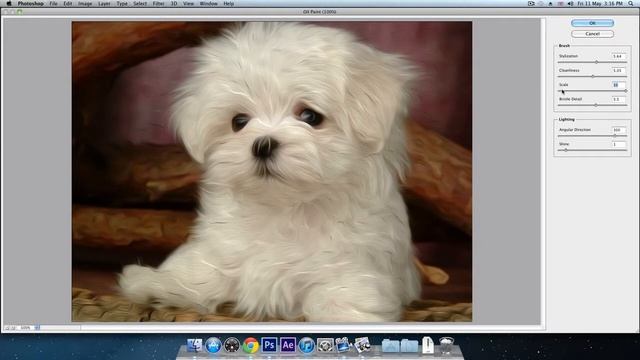The image size is (640, 360).
Task: Click the zoom out minus button in preview
Action: 7,328
